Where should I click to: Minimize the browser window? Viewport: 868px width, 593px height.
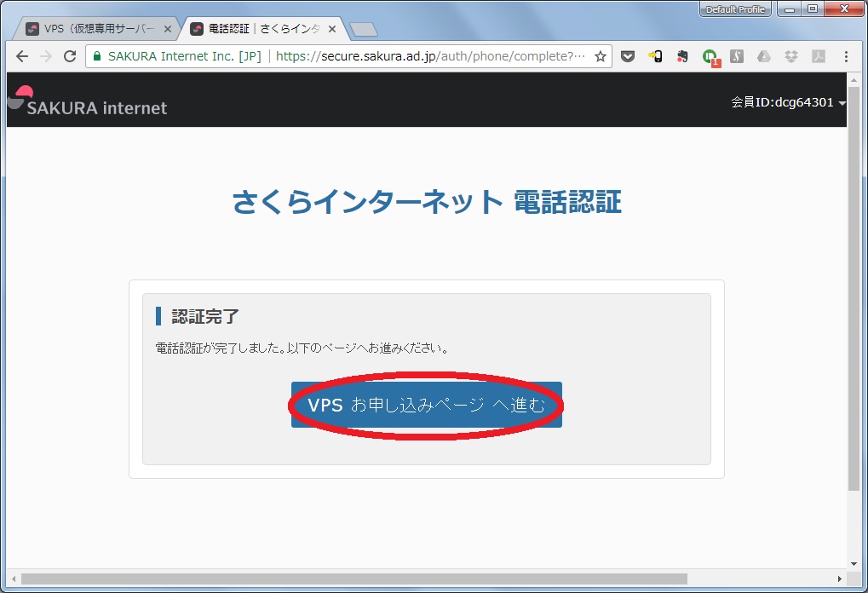pos(790,9)
